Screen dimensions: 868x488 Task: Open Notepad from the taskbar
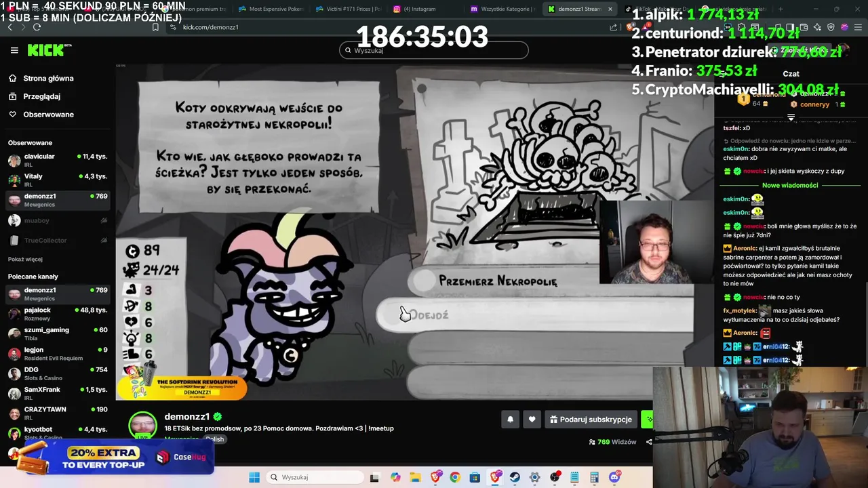[574, 477]
